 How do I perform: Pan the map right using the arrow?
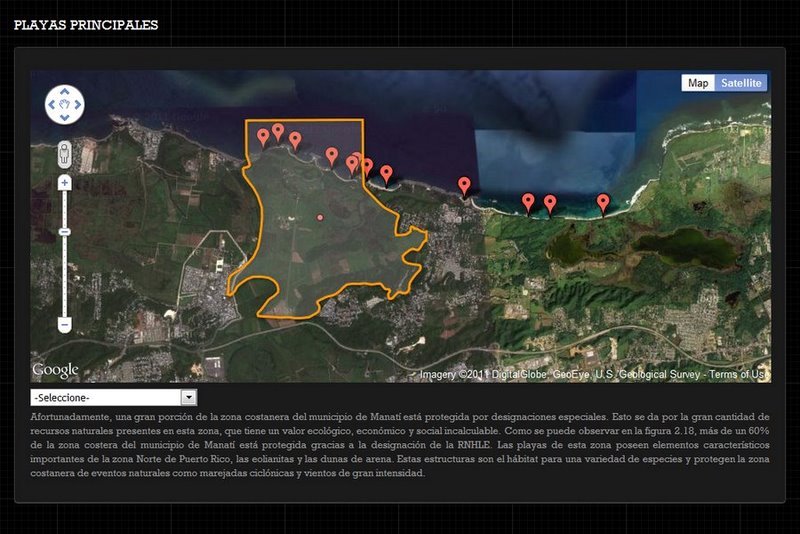pyautogui.click(x=79, y=104)
